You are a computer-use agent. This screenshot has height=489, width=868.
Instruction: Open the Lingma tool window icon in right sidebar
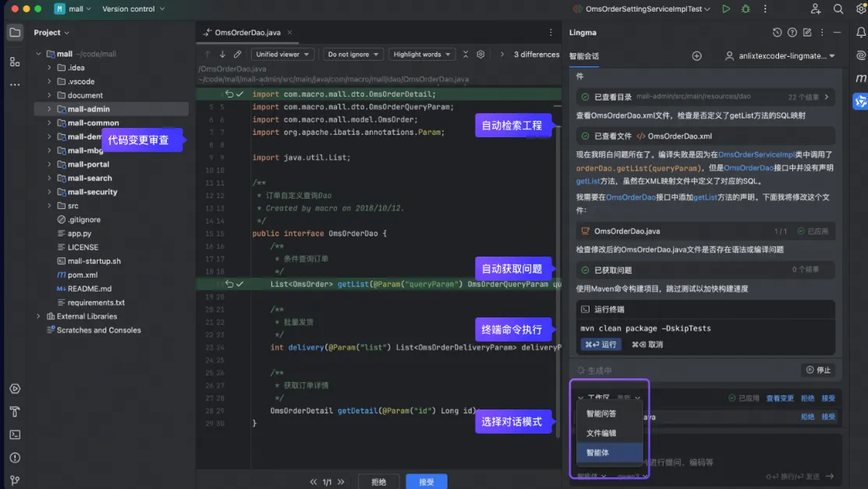(860, 101)
